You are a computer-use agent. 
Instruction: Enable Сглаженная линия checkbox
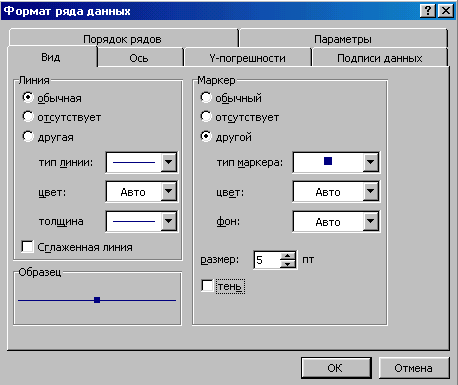(x=27, y=247)
